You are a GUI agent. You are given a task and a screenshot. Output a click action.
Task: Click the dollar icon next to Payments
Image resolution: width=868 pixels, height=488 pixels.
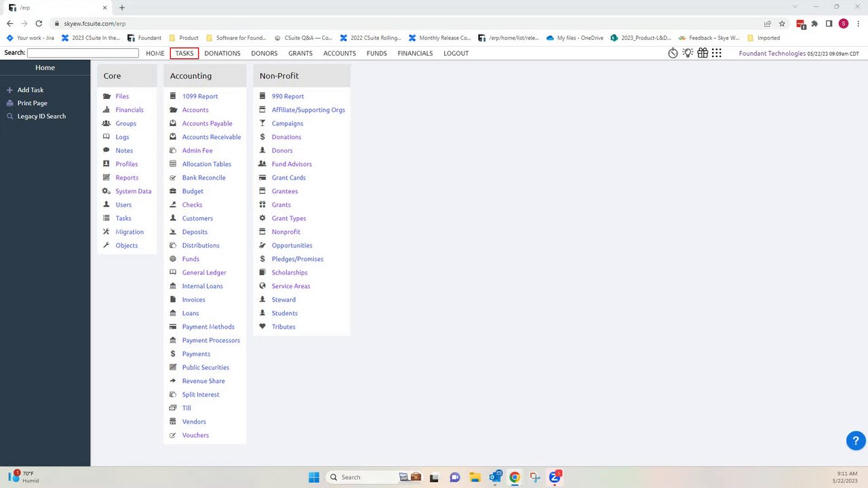[173, 354]
